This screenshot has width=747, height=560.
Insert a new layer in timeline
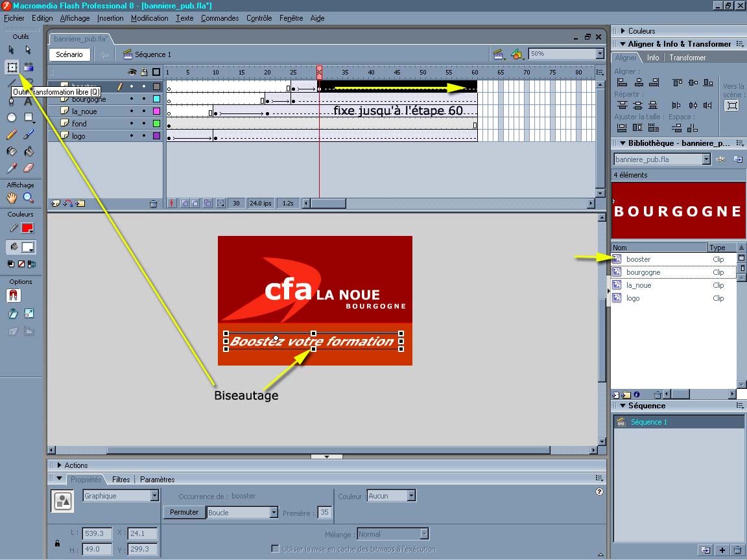[55, 204]
